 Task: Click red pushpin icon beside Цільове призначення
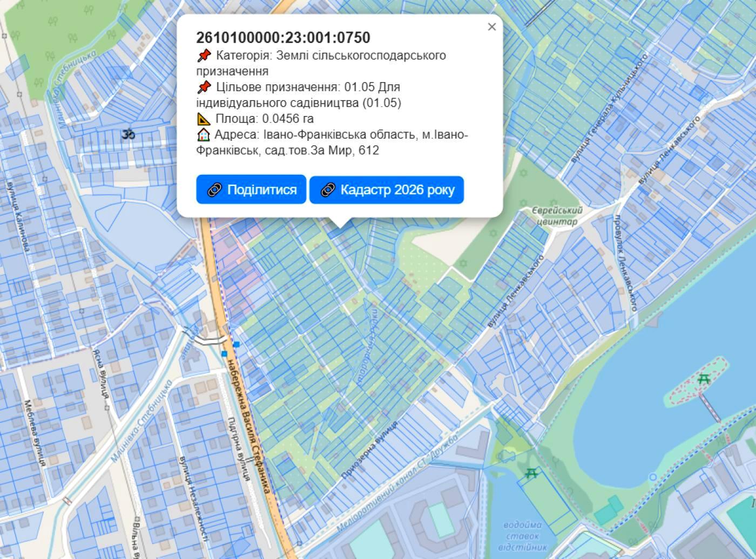tap(204, 87)
